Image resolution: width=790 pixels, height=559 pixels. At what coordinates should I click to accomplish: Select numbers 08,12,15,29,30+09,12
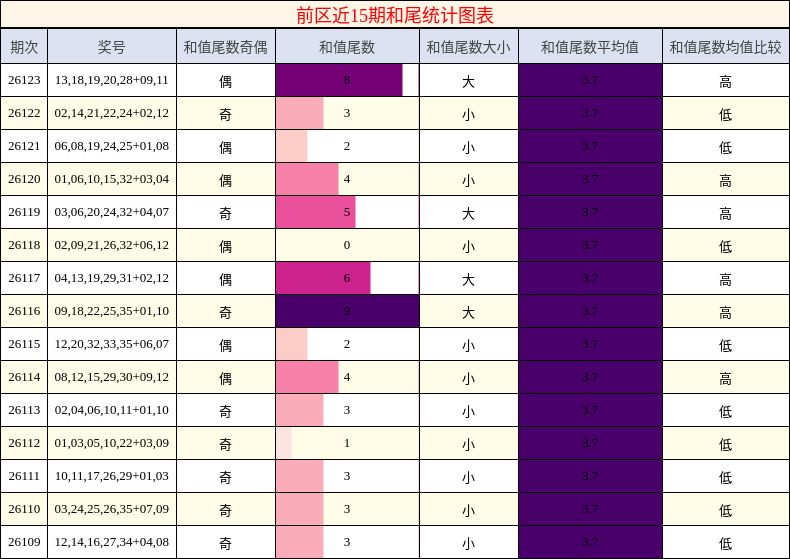112,377
